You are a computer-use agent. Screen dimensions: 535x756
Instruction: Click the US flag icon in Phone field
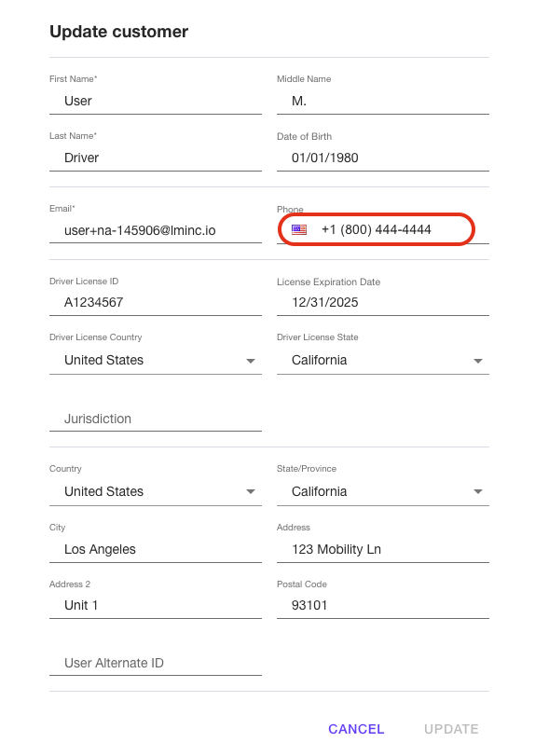pyautogui.click(x=299, y=229)
